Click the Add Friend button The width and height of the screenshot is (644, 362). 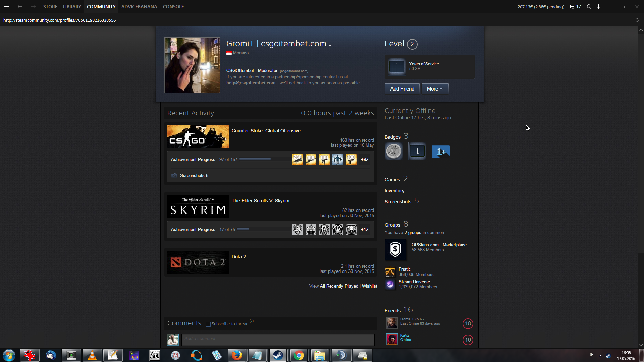[402, 89]
